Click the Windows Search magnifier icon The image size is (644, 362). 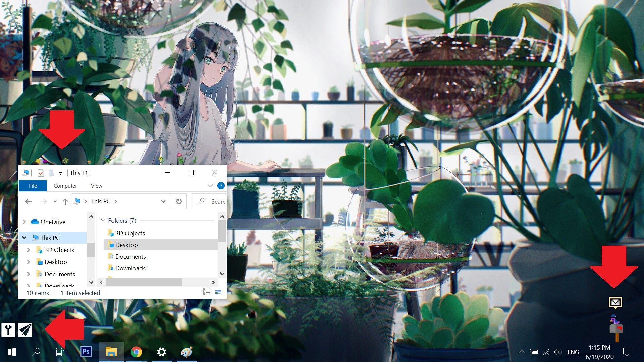click(36, 352)
